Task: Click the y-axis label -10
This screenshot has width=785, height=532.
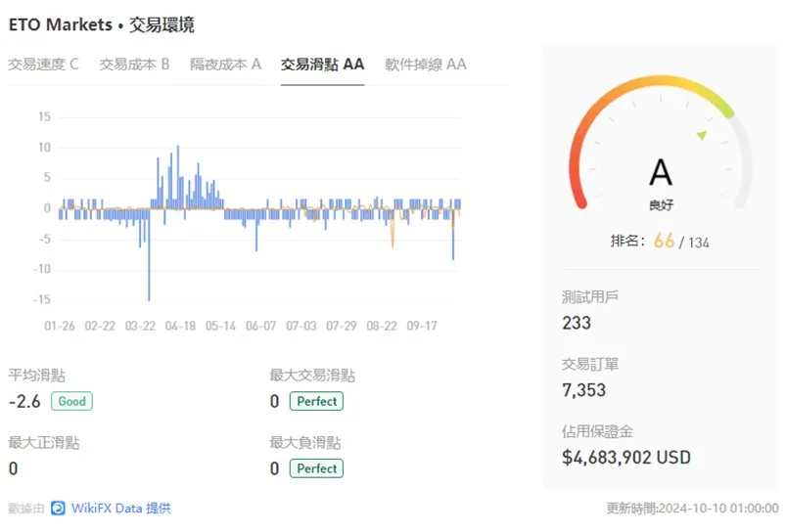Action: 42,270
